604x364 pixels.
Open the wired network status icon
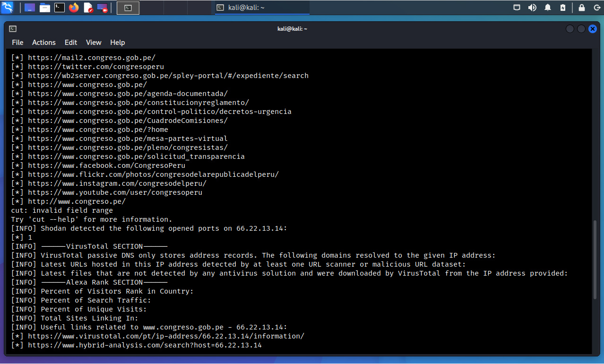[x=518, y=8]
